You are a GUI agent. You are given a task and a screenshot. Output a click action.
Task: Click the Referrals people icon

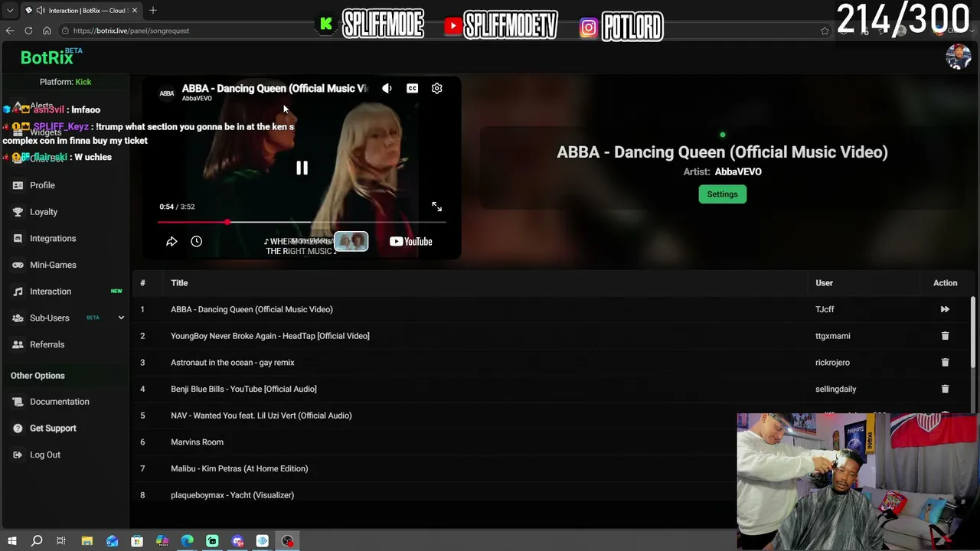pos(18,344)
